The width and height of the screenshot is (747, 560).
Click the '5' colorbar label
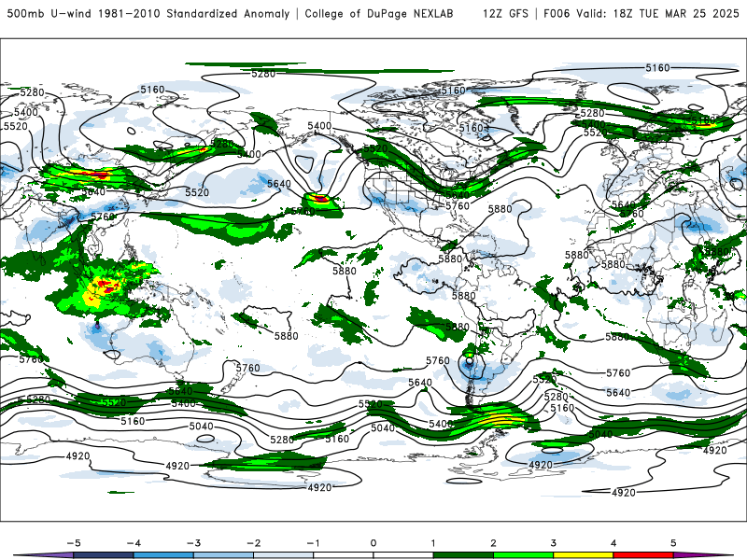coord(673,543)
